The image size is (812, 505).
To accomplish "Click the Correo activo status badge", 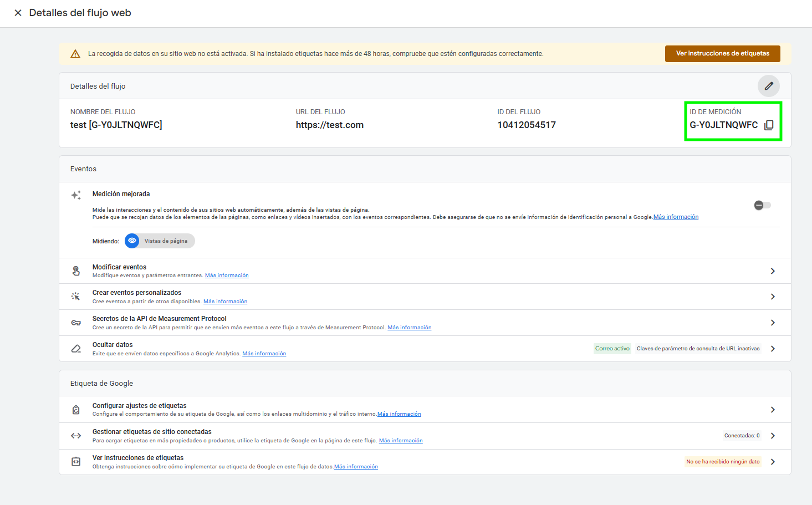I will pos(612,349).
